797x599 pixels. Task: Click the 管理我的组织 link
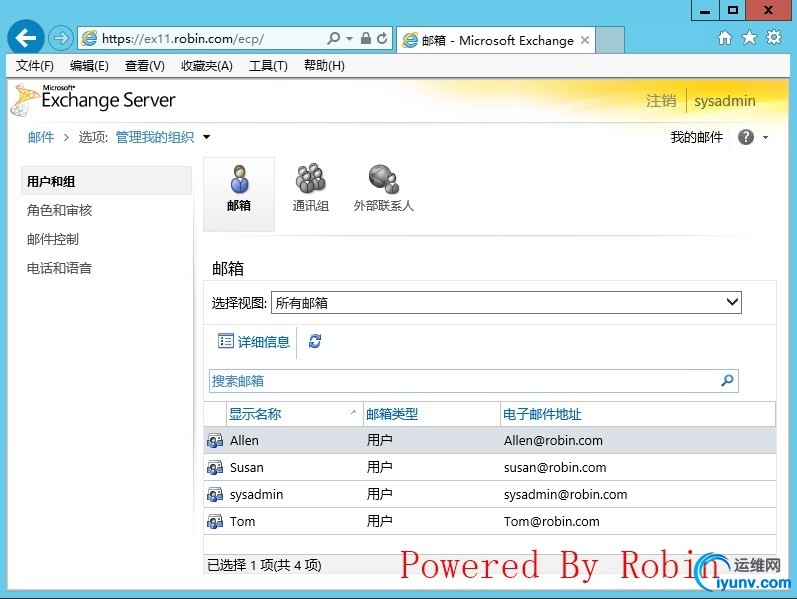point(155,137)
